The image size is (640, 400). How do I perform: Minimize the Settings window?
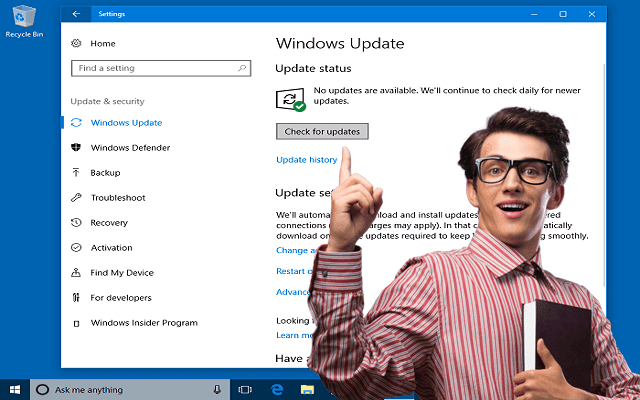[x=534, y=14]
